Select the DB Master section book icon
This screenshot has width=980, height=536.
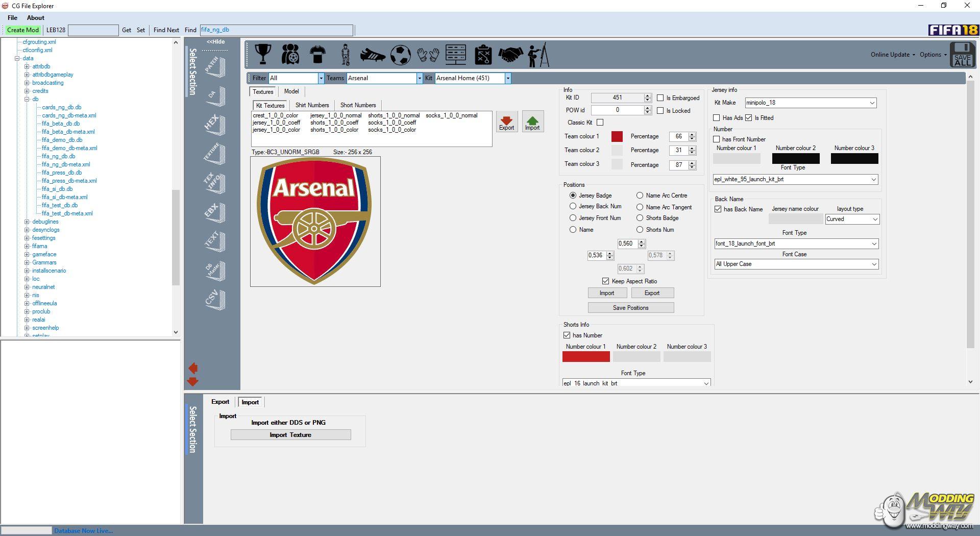[215, 271]
